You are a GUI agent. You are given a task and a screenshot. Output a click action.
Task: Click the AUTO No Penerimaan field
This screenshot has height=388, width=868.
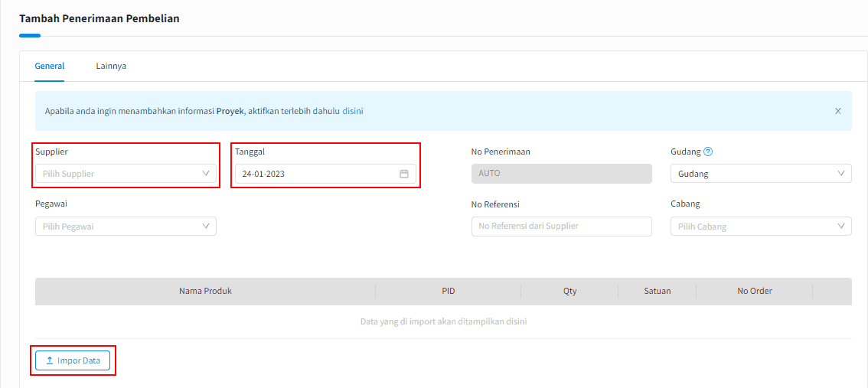point(561,174)
